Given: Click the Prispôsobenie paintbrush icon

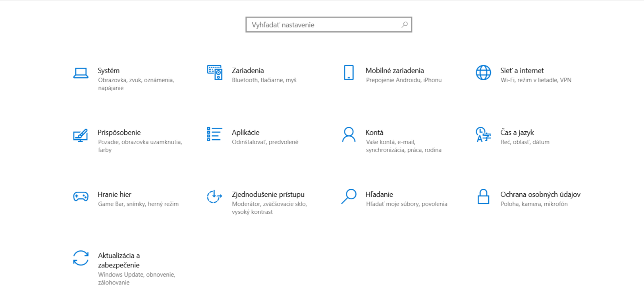Looking at the screenshot, I should [81, 135].
